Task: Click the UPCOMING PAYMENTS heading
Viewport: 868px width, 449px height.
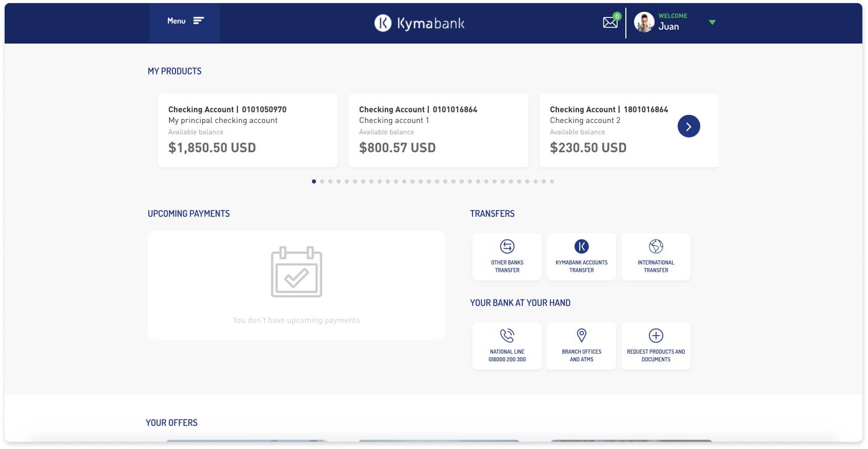Action: coord(189,214)
